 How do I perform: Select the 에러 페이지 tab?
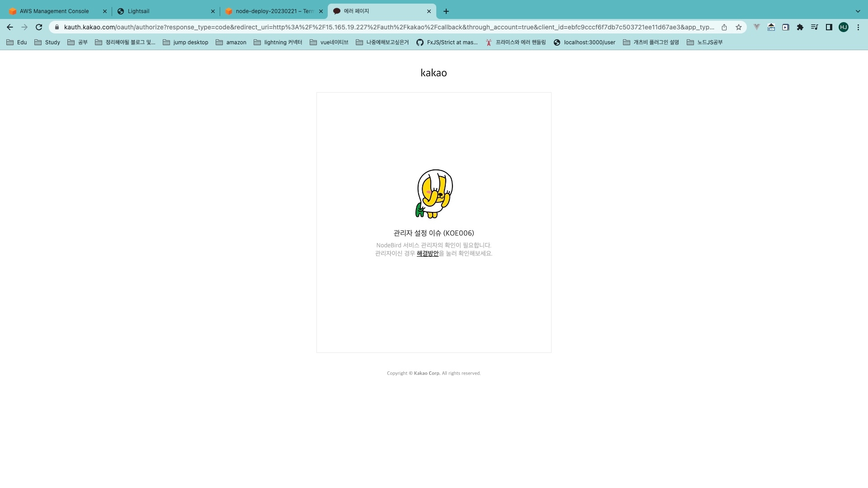382,11
